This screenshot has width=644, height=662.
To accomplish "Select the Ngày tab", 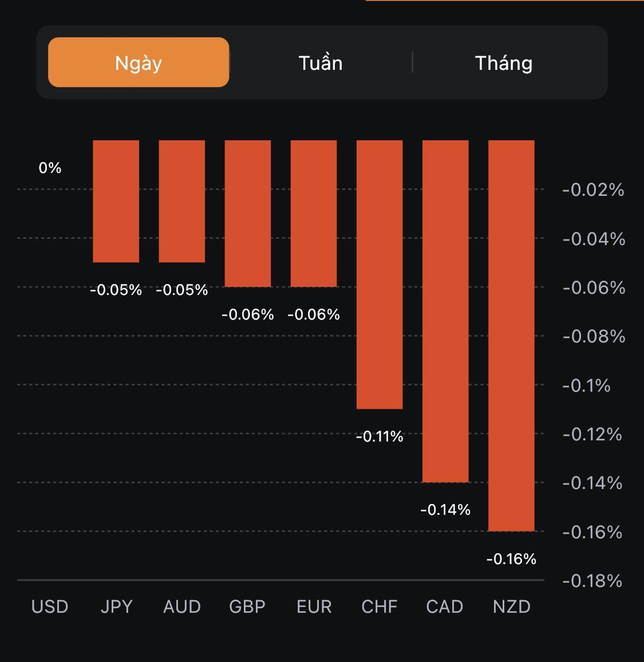I will (139, 62).
